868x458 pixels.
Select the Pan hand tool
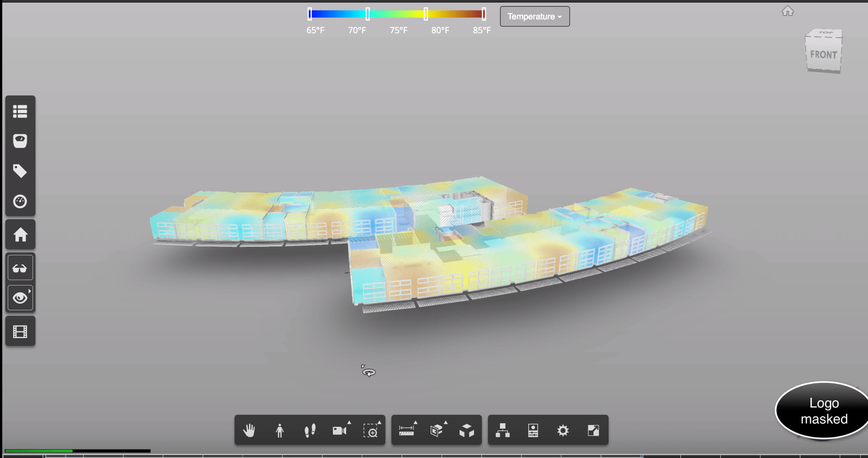click(249, 430)
